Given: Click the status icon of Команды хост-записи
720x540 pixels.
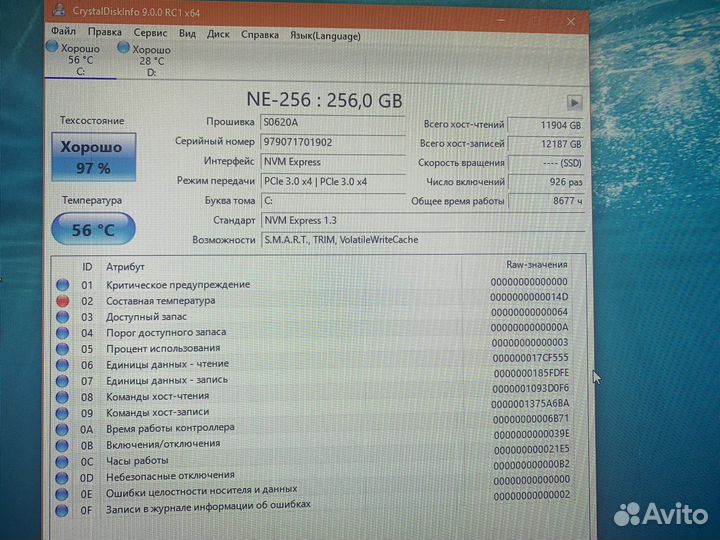Looking at the screenshot, I should tap(62, 413).
